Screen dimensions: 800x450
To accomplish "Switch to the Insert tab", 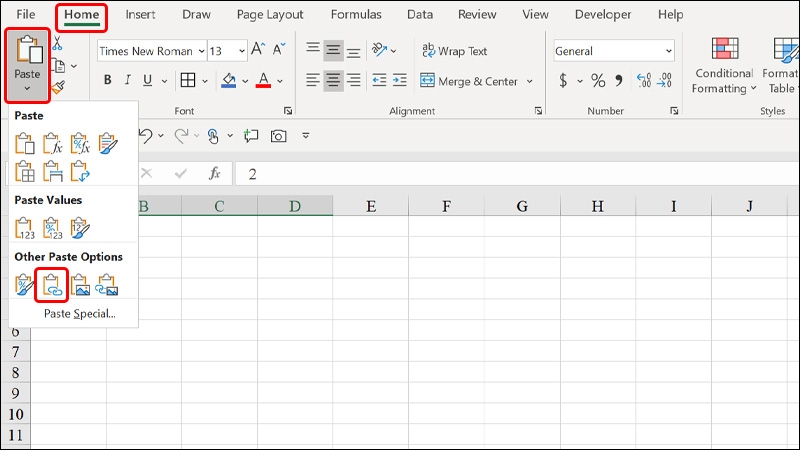I will point(140,14).
